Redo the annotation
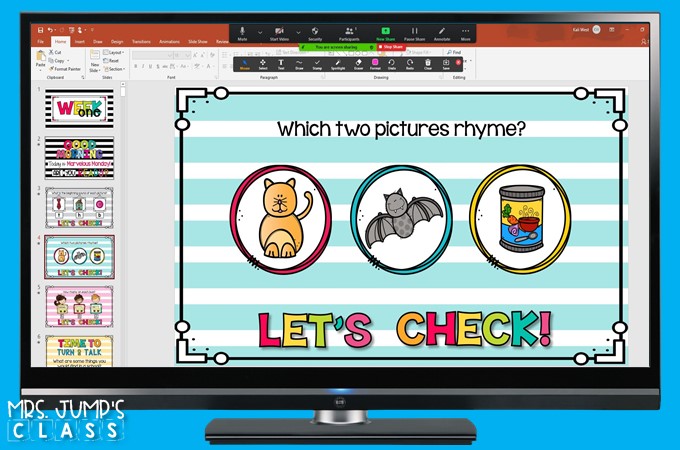This screenshot has height=450, width=680. click(x=410, y=64)
